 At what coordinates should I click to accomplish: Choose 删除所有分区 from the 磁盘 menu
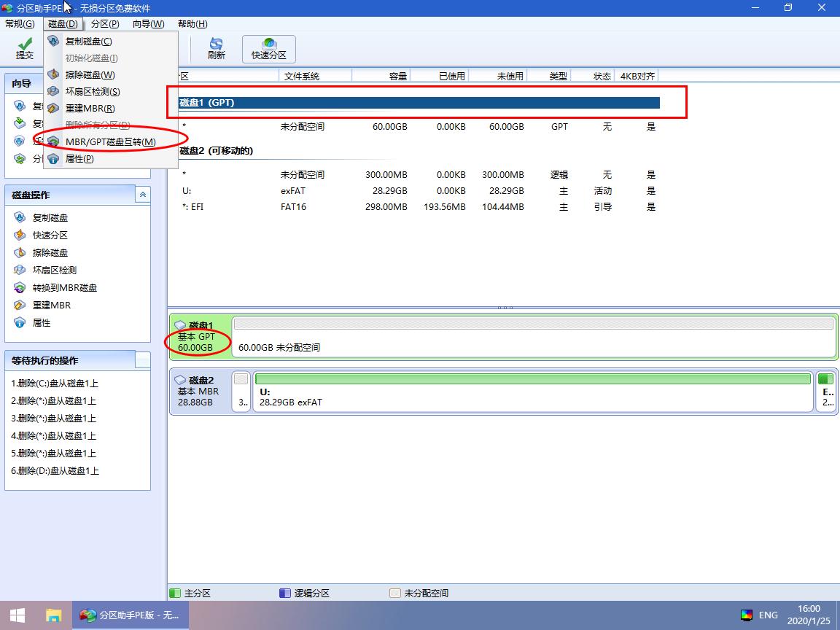[97, 124]
